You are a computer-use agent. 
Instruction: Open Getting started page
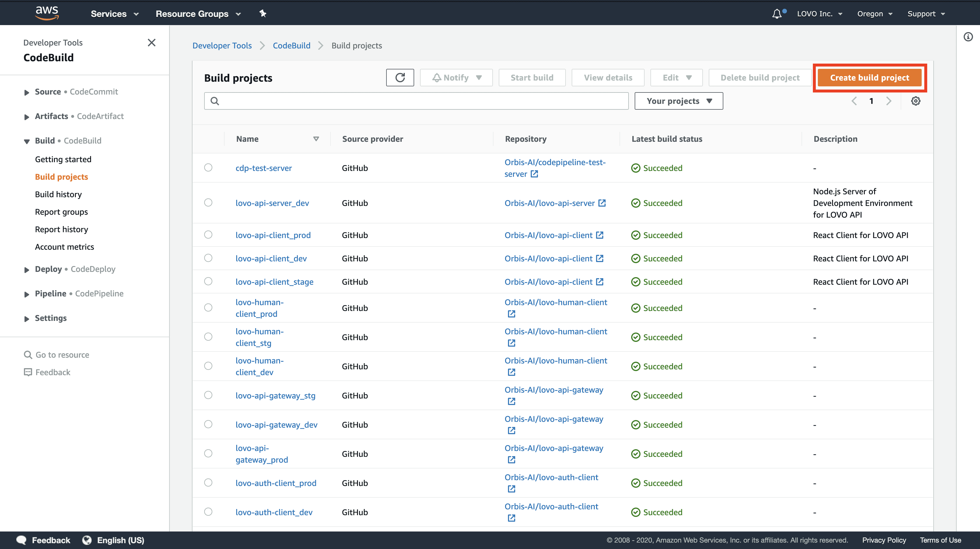tap(63, 159)
